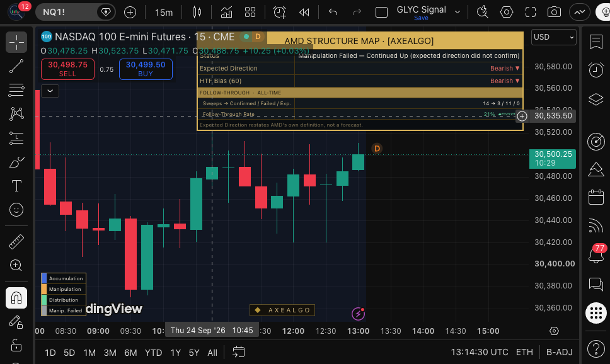Show All time range
Viewport: 610px width, 364px height.
[212, 353]
